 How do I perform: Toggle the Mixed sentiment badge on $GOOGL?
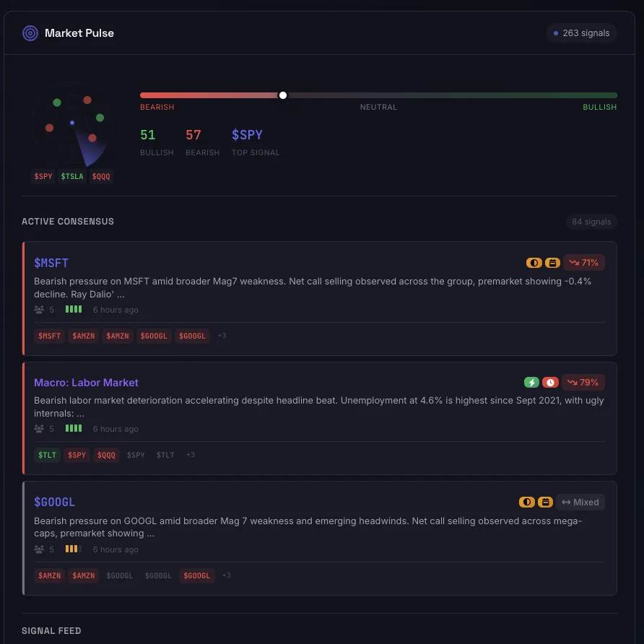pyautogui.click(x=580, y=502)
